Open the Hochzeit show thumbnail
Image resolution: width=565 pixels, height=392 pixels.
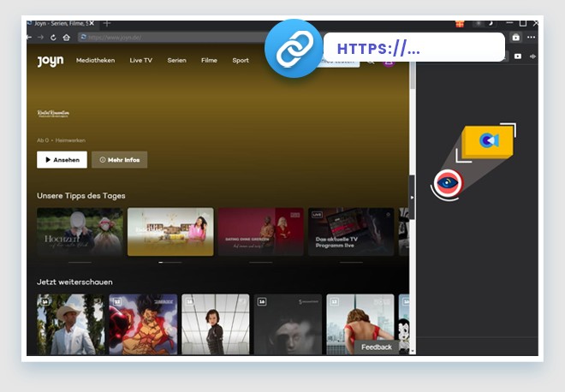(80, 232)
